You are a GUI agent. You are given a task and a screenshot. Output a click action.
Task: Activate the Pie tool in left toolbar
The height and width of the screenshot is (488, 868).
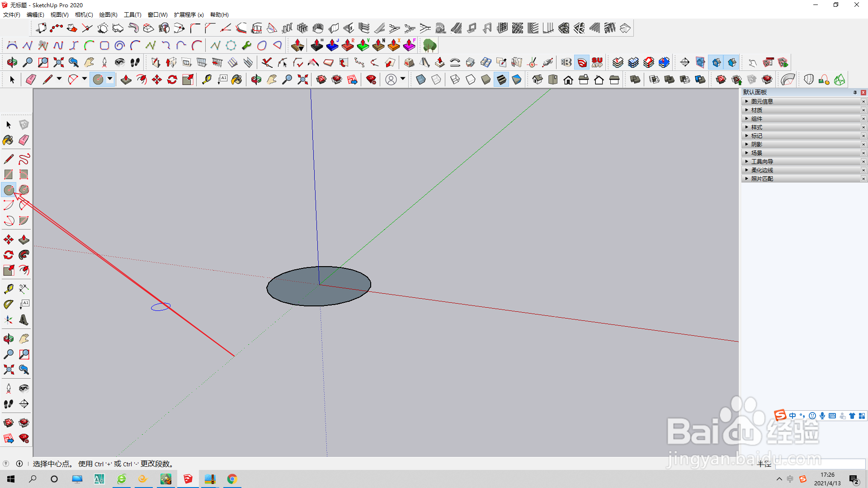[24, 221]
